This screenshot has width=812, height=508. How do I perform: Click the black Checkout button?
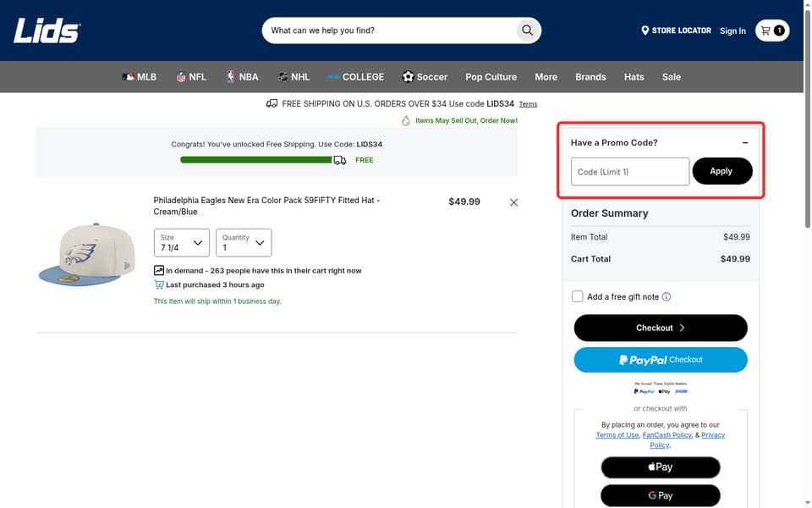(x=661, y=328)
